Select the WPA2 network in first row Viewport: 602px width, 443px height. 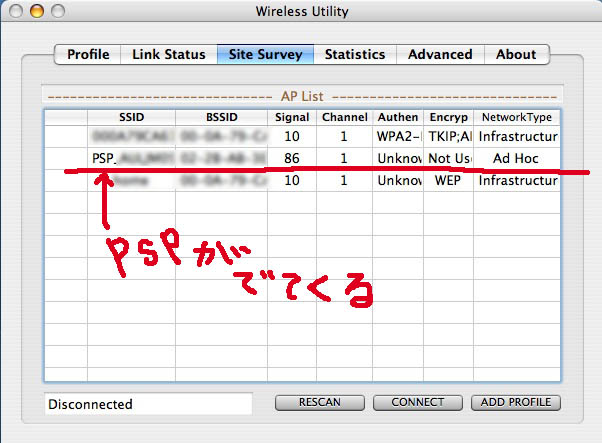point(300,136)
